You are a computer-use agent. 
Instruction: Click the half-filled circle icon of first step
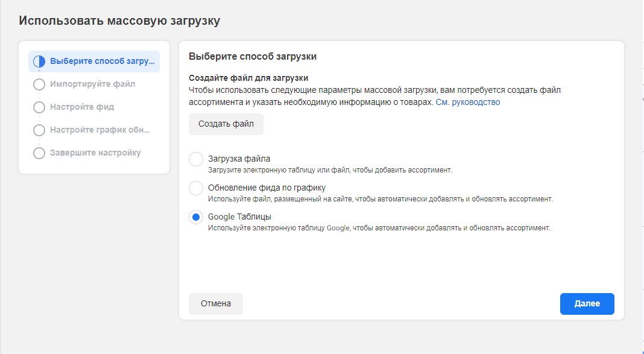click(39, 62)
